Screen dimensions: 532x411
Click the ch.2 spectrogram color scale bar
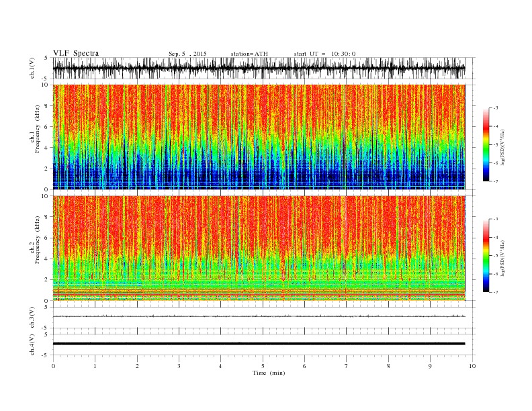pos(486,255)
